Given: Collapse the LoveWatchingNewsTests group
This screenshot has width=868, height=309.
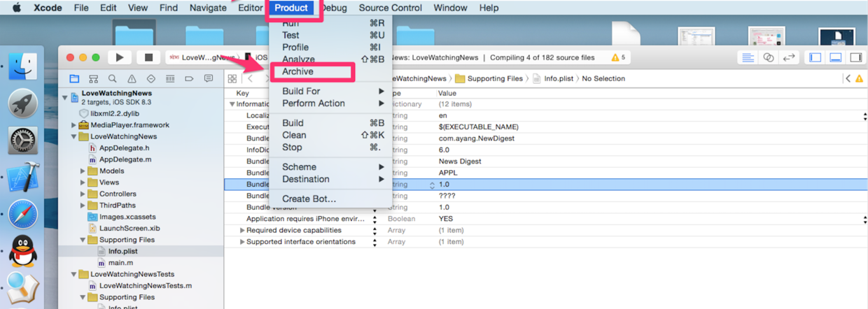Looking at the screenshot, I should [x=74, y=274].
